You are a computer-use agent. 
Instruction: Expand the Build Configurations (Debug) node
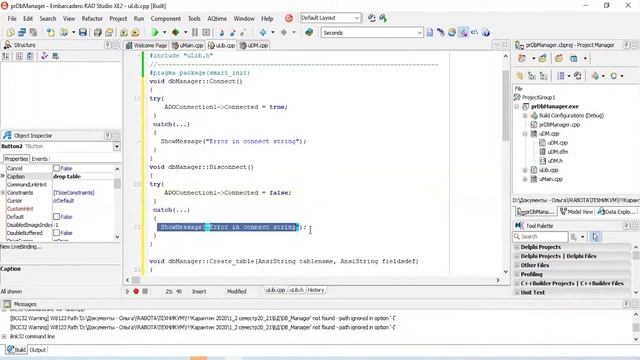(x=525, y=116)
